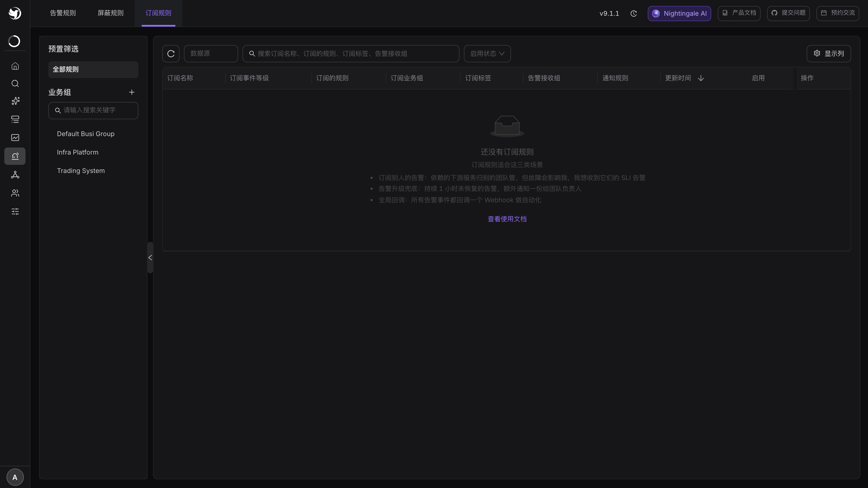Sort by 更新时间 arrow

click(701, 78)
